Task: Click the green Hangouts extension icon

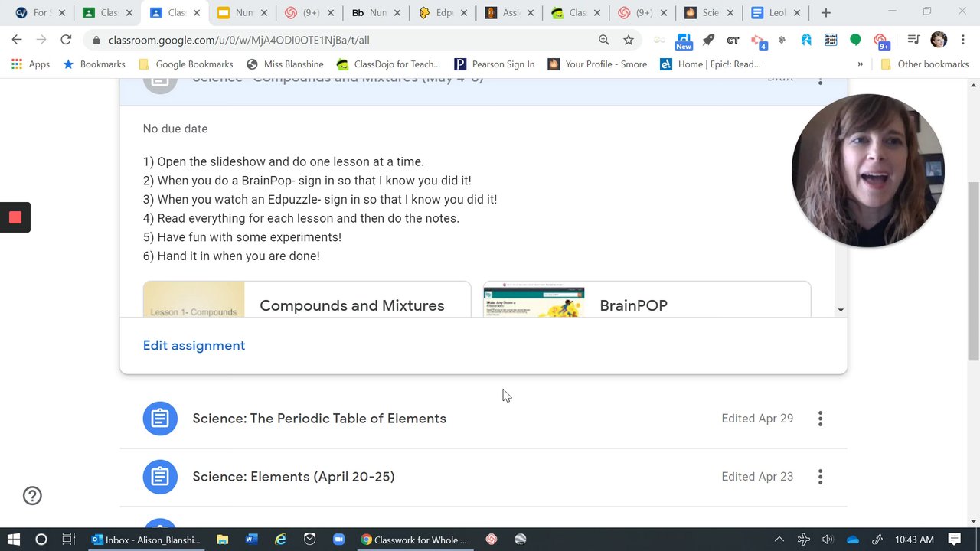Action: pyautogui.click(x=856, y=40)
